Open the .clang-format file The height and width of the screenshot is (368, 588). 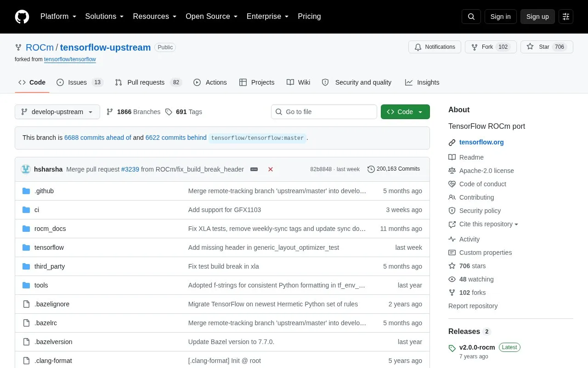(x=53, y=361)
